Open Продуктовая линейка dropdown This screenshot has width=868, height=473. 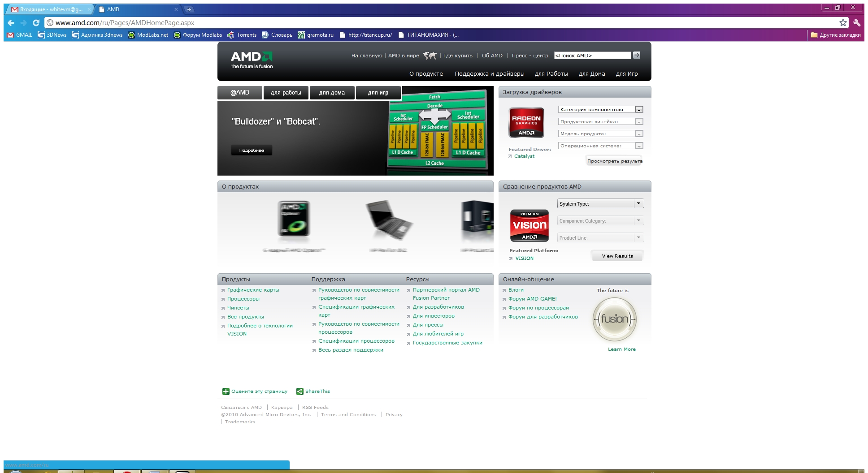[x=601, y=121]
